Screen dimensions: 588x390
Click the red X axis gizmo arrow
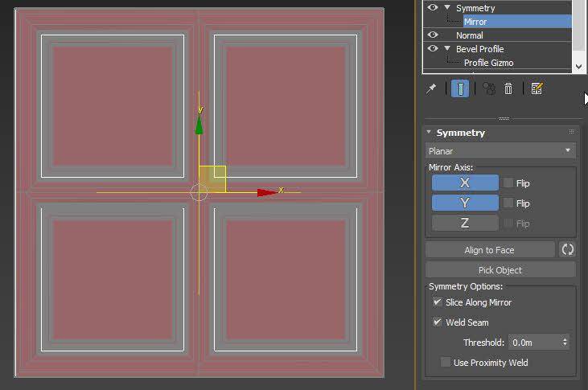coord(266,192)
